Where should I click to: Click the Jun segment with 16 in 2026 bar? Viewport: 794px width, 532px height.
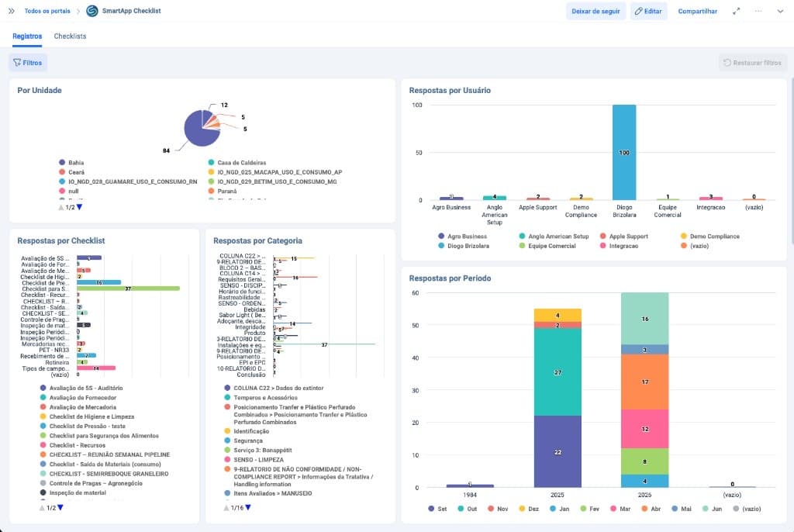coord(644,319)
